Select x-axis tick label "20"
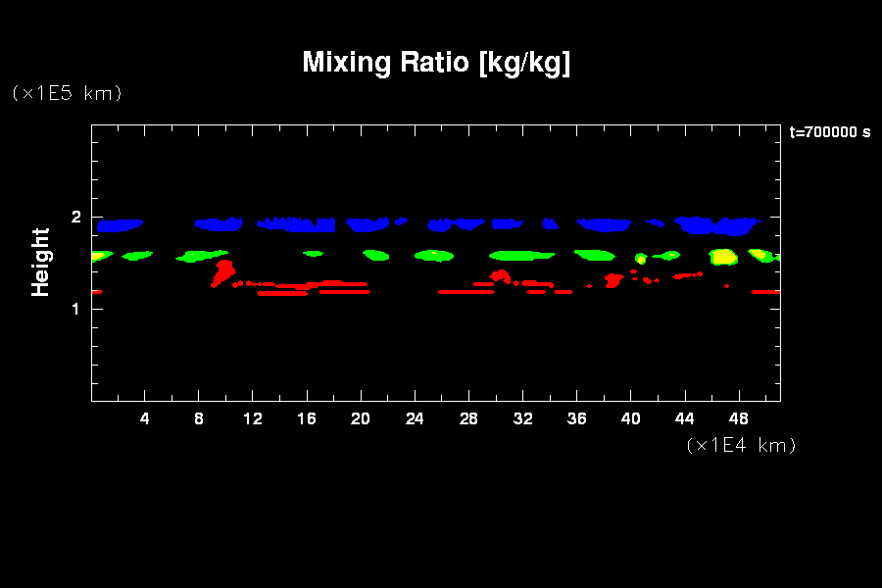The image size is (882, 588). (361, 419)
